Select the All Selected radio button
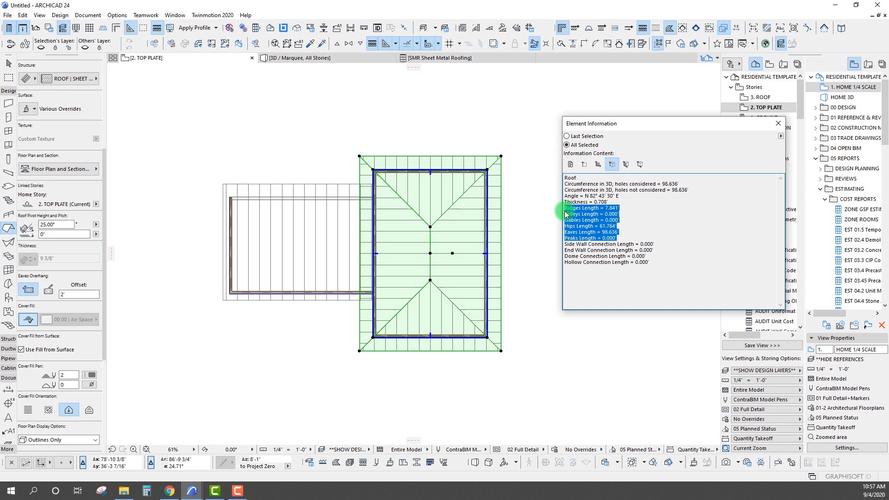The image size is (889, 500). [566, 145]
